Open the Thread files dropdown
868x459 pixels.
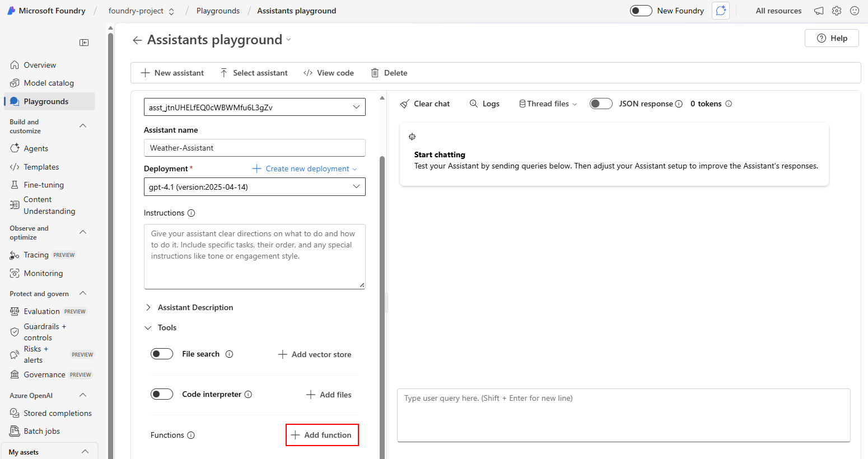pyautogui.click(x=548, y=104)
